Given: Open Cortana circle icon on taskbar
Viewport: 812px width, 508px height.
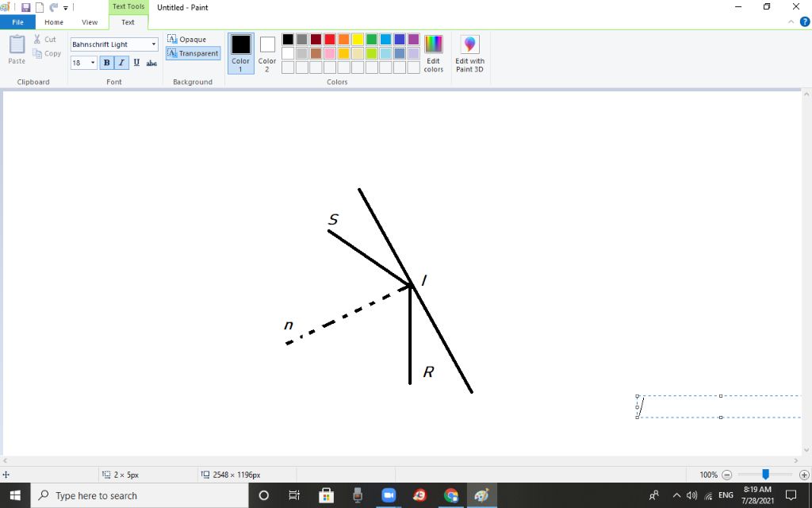Looking at the screenshot, I should (263, 495).
